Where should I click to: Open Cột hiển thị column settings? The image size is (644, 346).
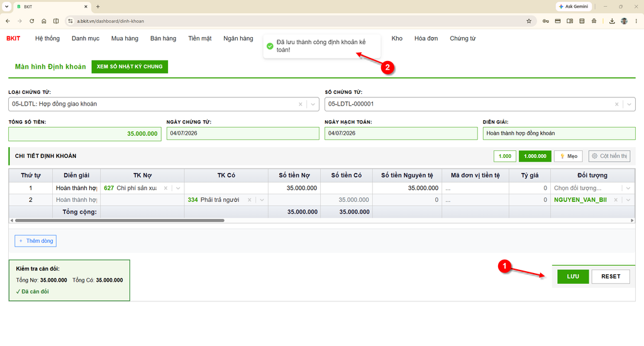pos(609,156)
